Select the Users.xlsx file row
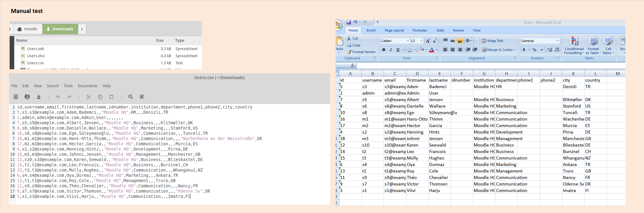644x213 pixels. coord(108,56)
